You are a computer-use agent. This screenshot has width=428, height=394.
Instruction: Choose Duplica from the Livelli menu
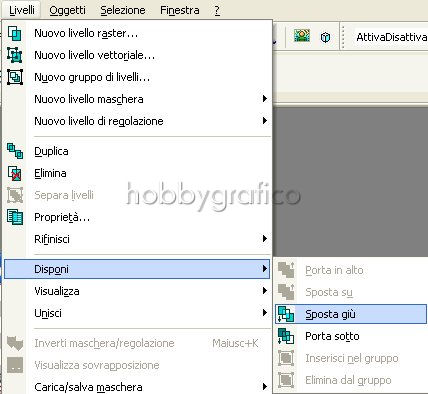click(x=137, y=151)
